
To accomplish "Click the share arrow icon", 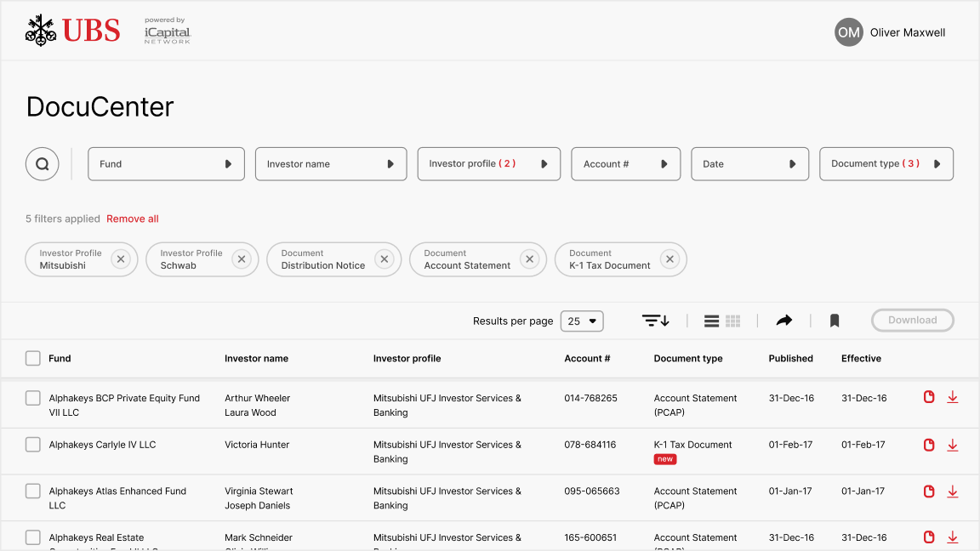I will [x=784, y=321].
